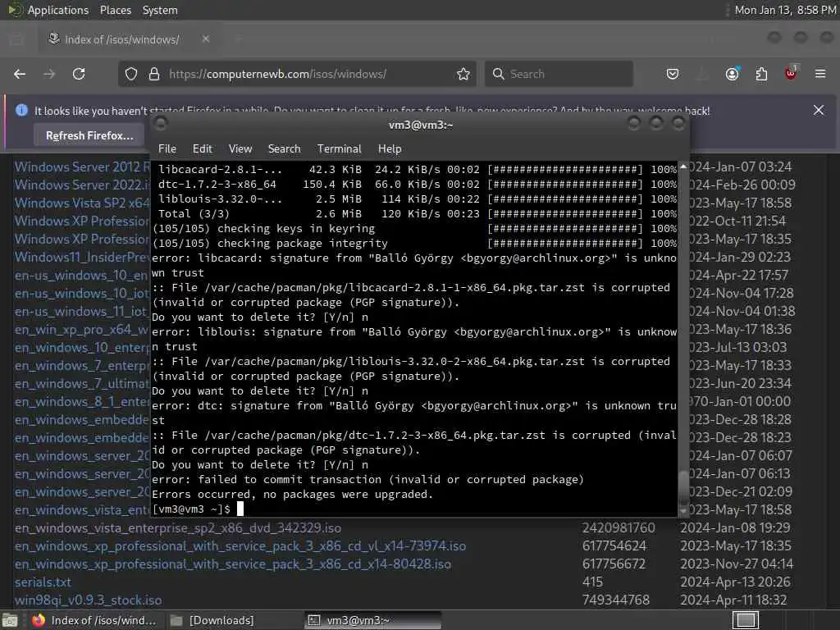Focus the Firefox Search box
The height and width of the screenshot is (630, 840).
coord(559,74)
